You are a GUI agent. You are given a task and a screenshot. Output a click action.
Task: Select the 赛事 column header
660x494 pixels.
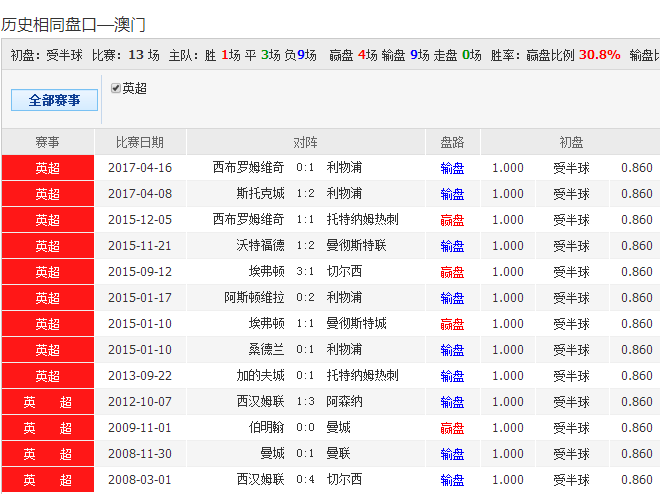point(48,142)
